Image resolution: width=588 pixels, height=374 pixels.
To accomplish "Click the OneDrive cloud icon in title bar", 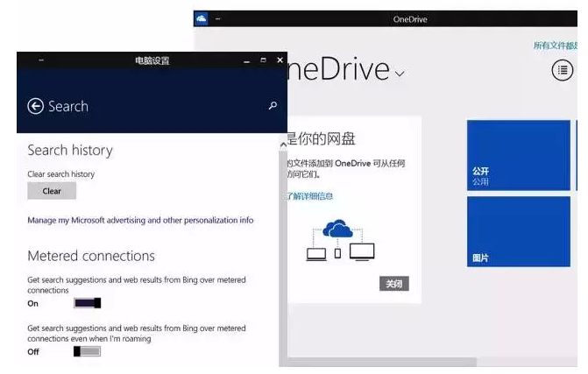I will pos(202,18).
